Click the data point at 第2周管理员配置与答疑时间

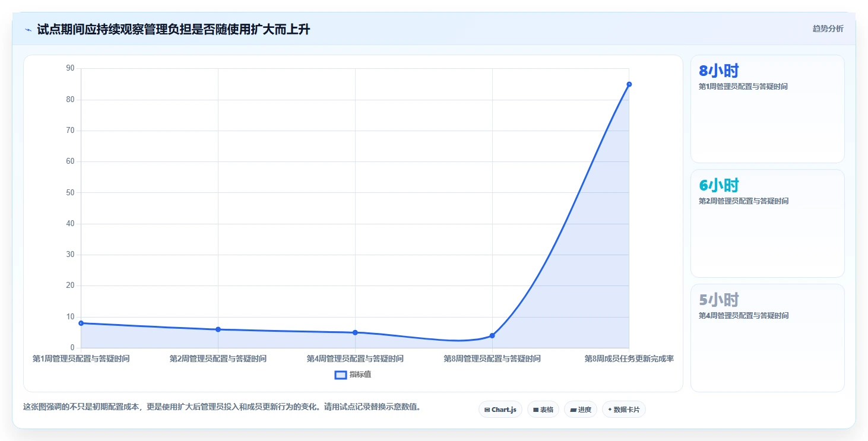point(218,329)
